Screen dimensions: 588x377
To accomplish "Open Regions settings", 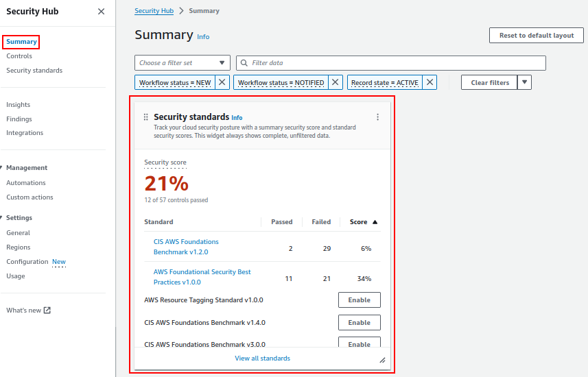I will [18, 247].
